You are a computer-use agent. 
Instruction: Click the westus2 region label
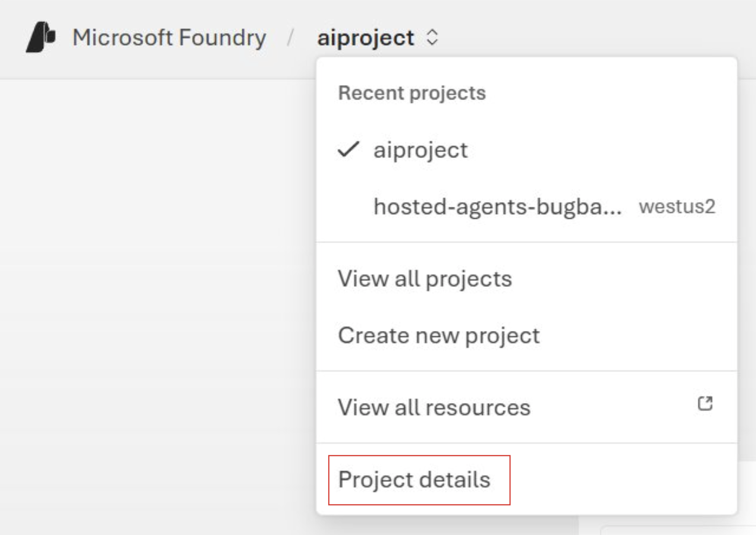[x=677, y=206]
